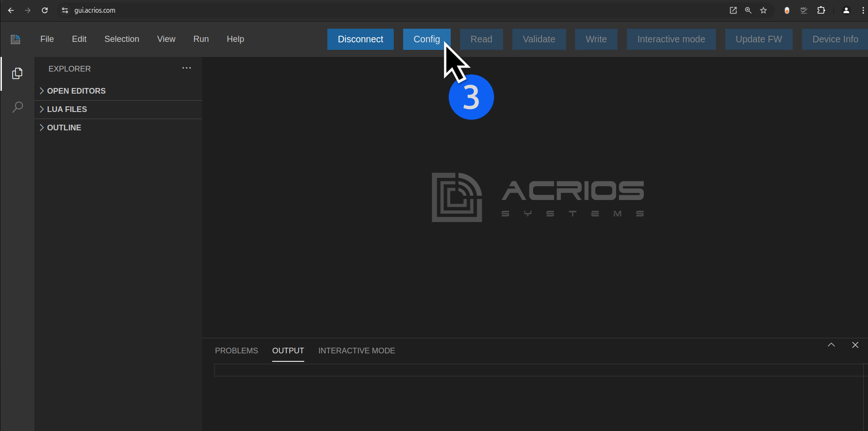
Task: Open the File menu
Action: [47, 39]
